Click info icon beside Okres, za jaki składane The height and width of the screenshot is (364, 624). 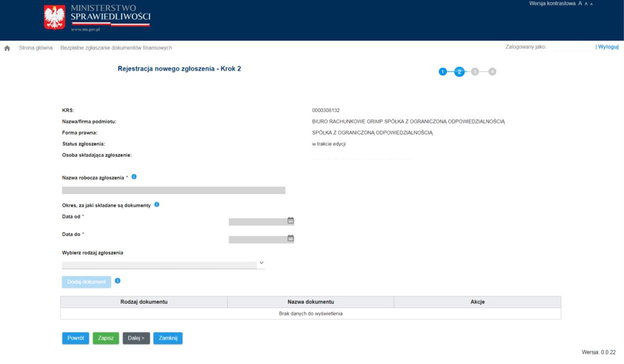157,204
